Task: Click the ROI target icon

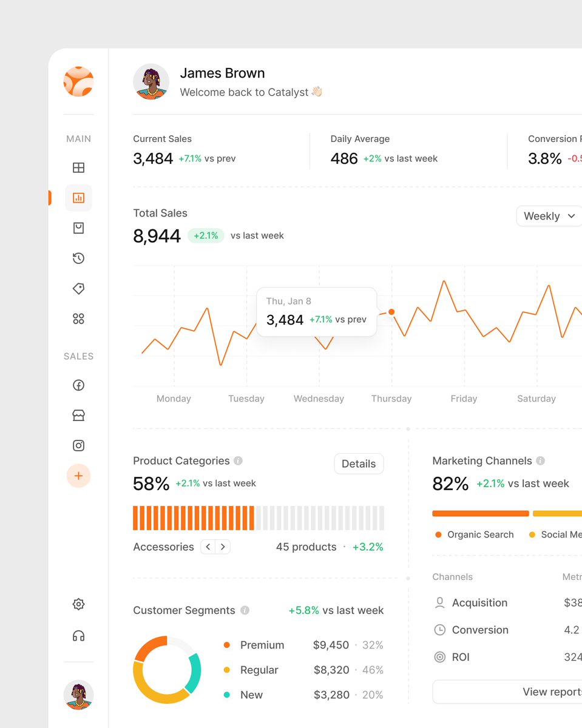Action: click(440, 657)
